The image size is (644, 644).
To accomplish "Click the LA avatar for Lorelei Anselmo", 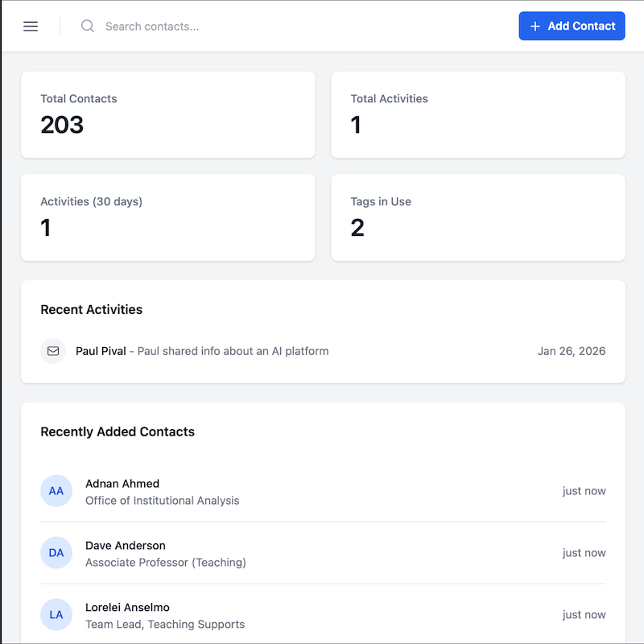I will (x=56, y=615).
